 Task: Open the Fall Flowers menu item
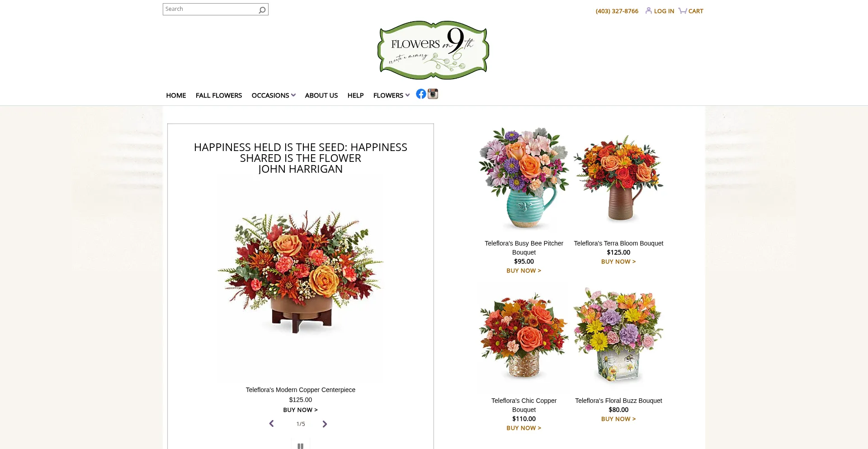coord(219,95)
